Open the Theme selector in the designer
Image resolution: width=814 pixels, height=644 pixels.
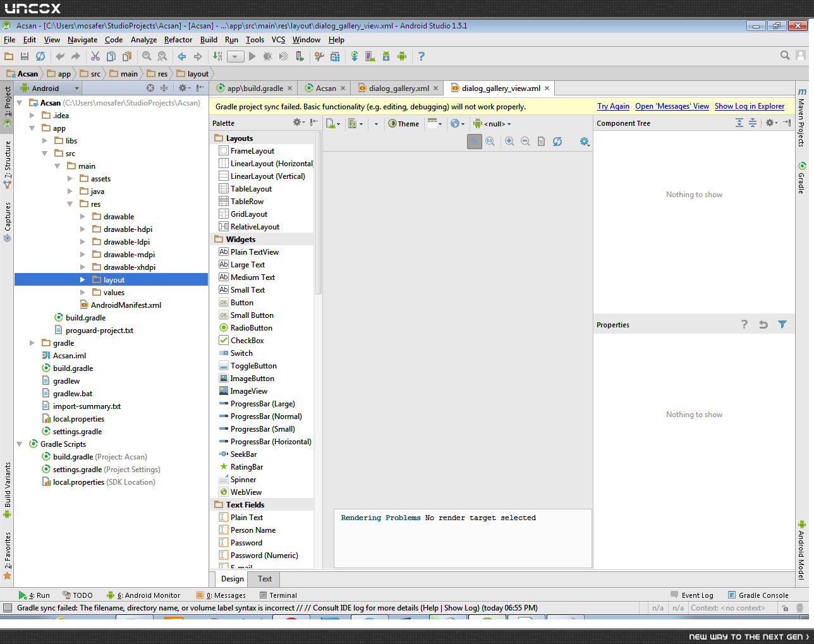(404, 124)
